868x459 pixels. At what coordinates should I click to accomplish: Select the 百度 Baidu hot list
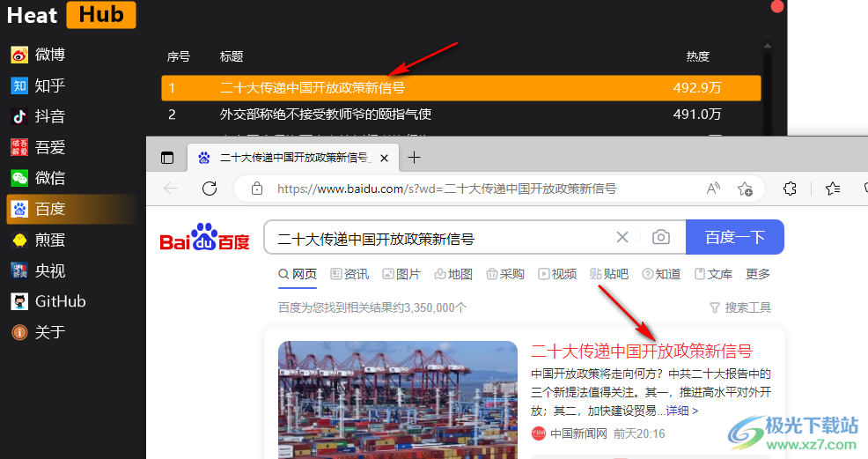tap(72, 210)
